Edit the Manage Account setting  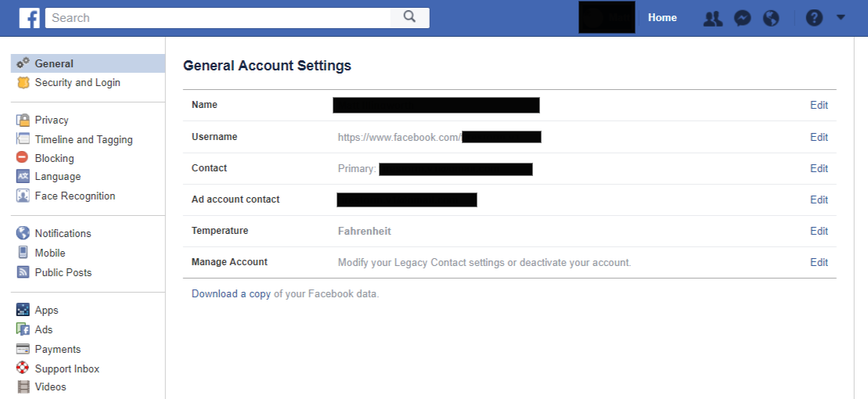pos(819,262)
